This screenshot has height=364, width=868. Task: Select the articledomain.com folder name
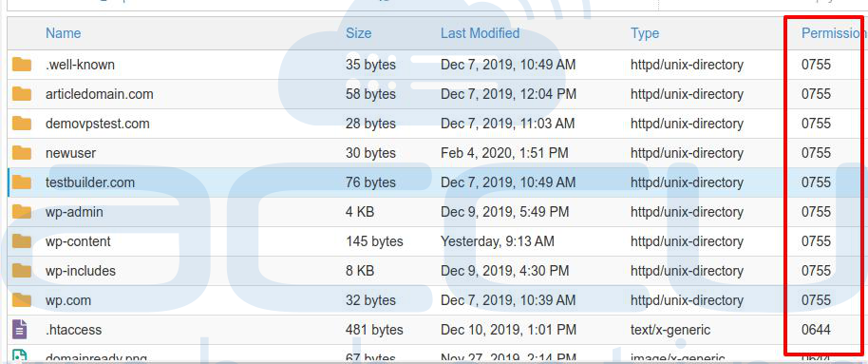100,94
